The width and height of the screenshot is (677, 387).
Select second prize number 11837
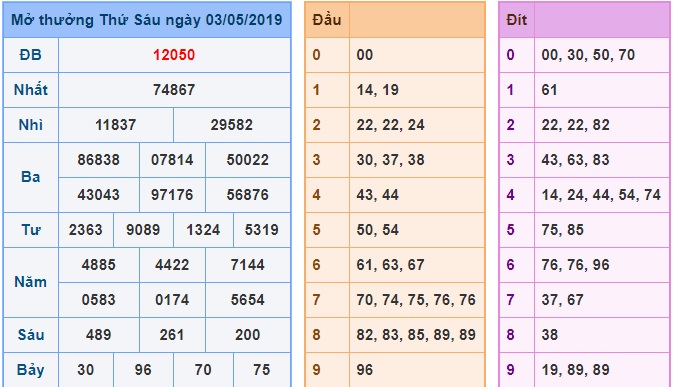[116, 125]
